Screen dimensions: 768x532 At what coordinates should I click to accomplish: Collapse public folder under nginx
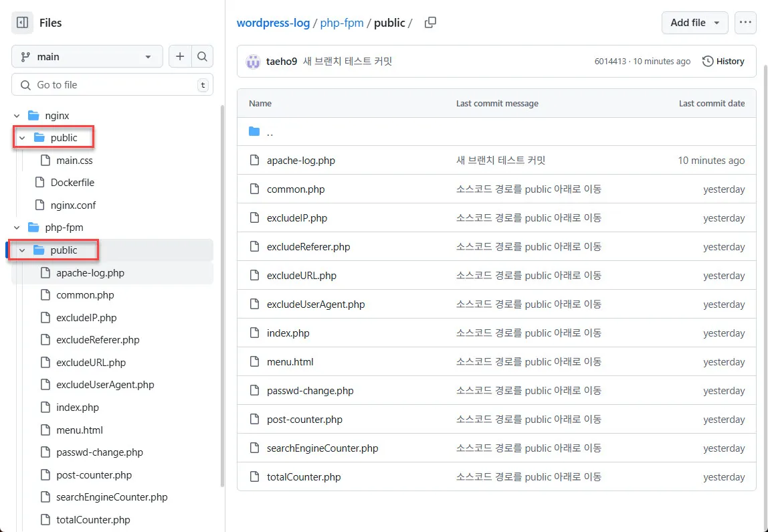(23, 138)
